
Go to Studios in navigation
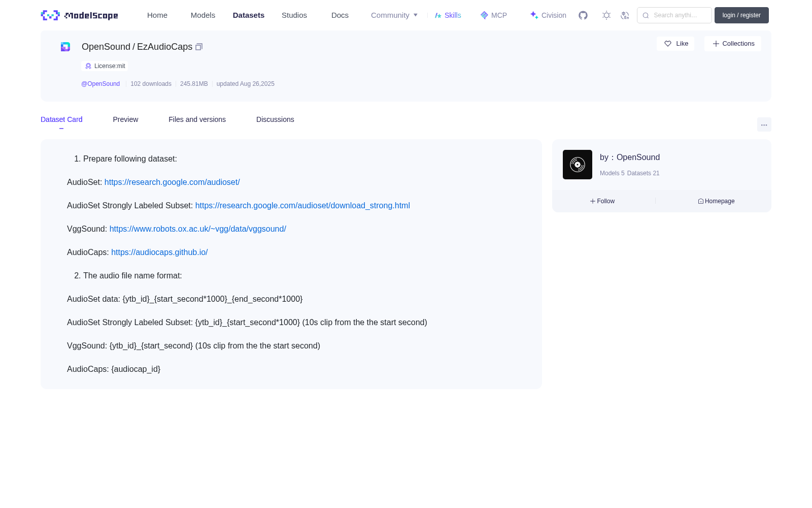(294, 15)
